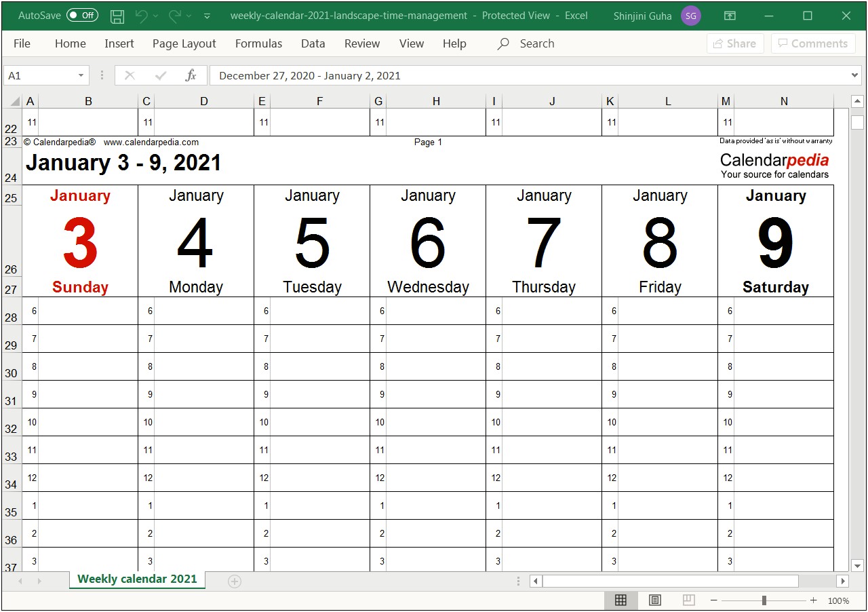Click the Saturday label cell

(776, 287)
